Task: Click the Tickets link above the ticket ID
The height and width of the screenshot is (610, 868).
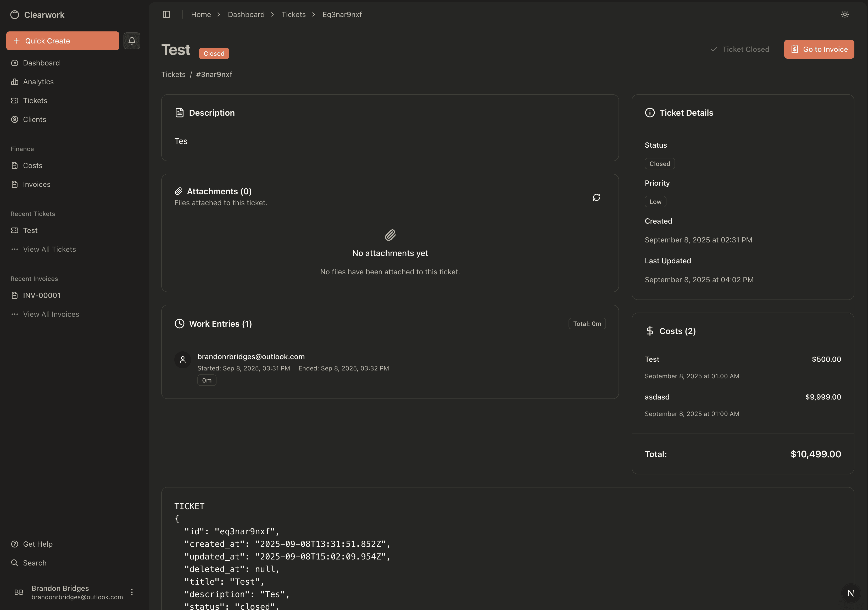Action: [x=173, y=75]
